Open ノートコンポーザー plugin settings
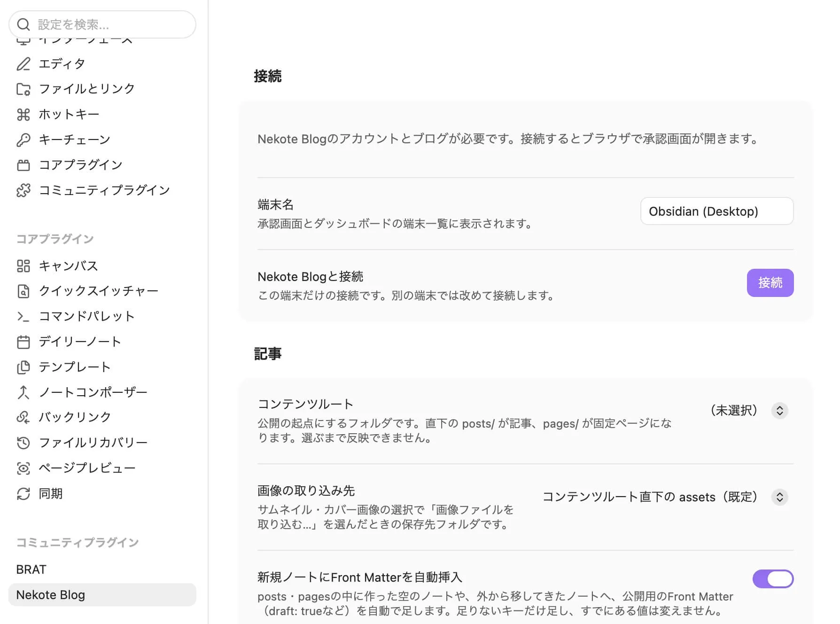The width and height of the screenshot is (840, 624). [x=102, y=392]
